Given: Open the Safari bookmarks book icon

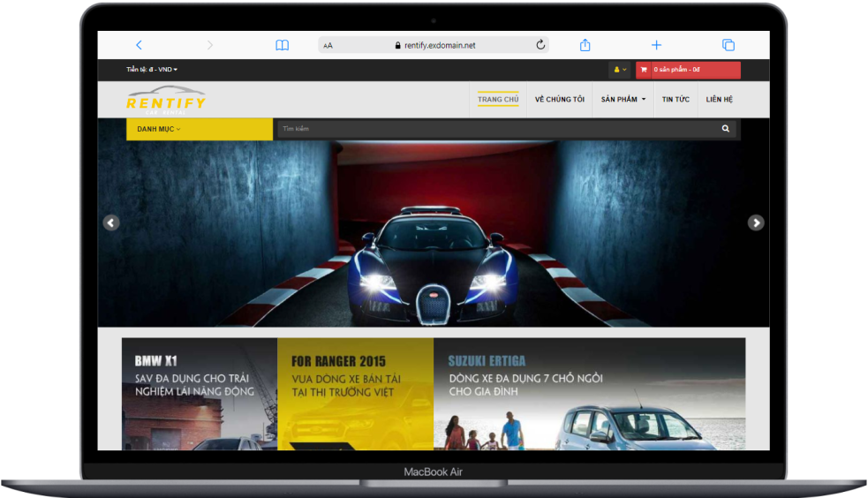Looking at the screenshot, I should 283,45.
